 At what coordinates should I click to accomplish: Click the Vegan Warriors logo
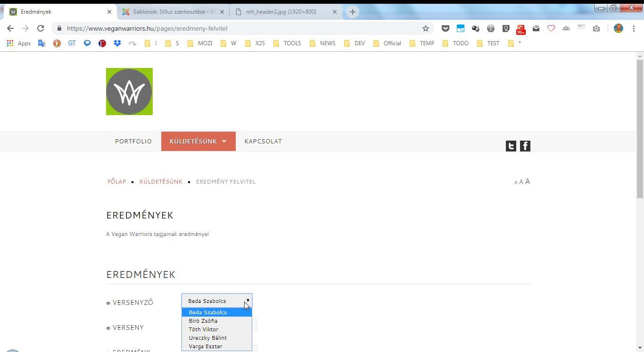tap(129, 92)
